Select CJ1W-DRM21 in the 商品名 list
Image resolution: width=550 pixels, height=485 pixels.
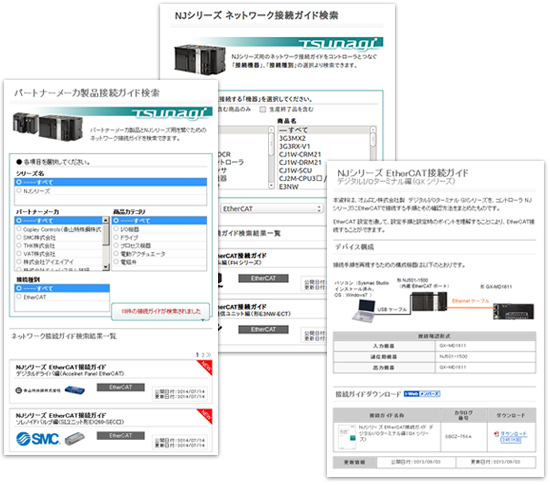(300, 162)
